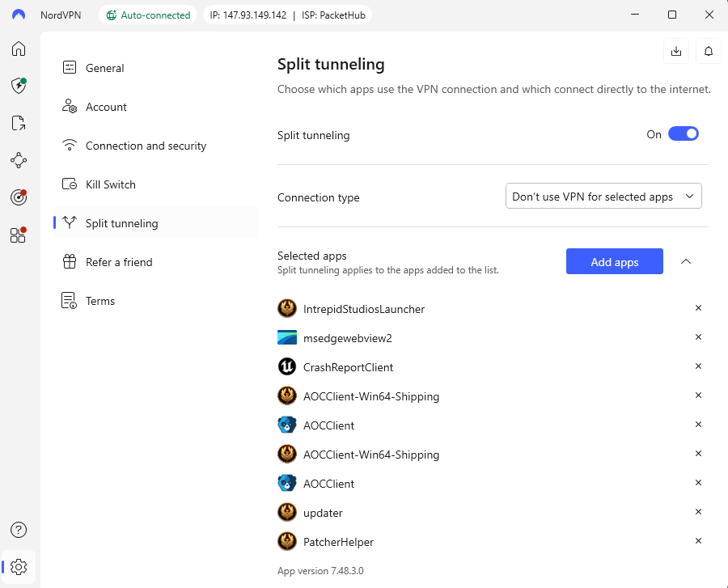The height and width of the screenshot is (588, 728).
Task: Open the help question mark icon
Action: [19, 530]
